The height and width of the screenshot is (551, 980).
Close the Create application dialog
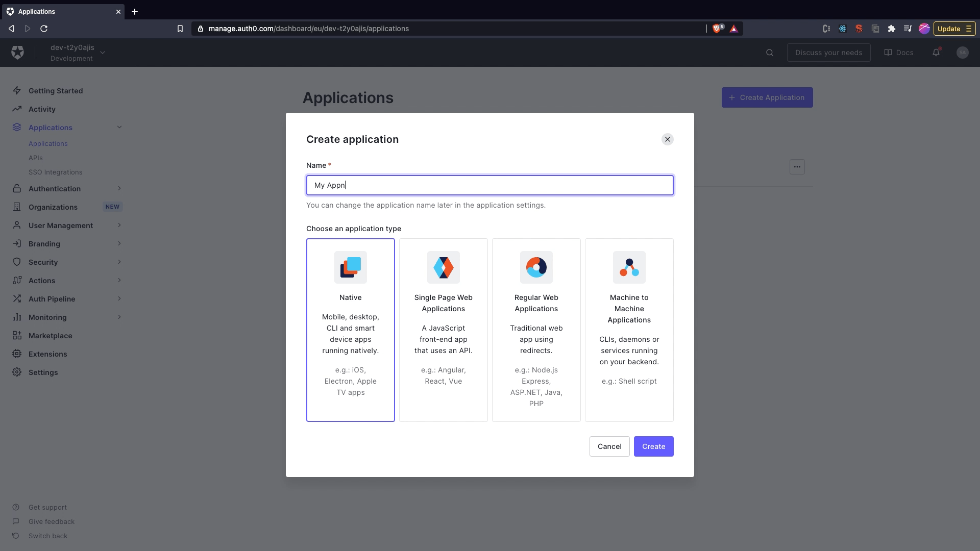pyautogui.click(x=667, y=139)
